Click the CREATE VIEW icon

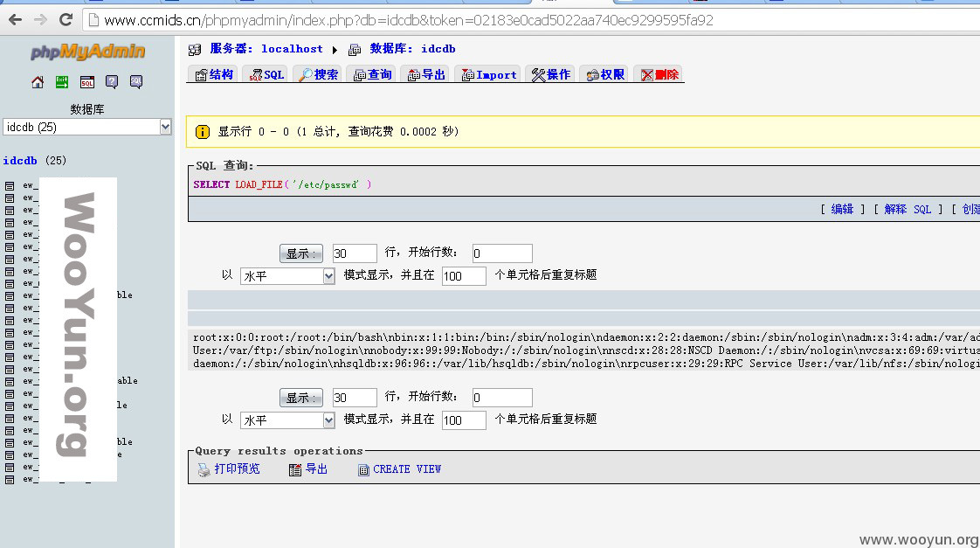[x=363, y=470]
